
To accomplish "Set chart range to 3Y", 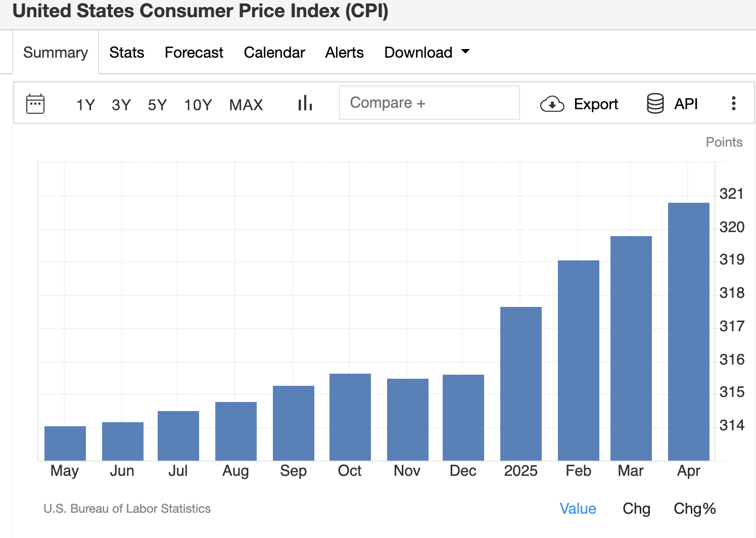I will pos(121,105).
